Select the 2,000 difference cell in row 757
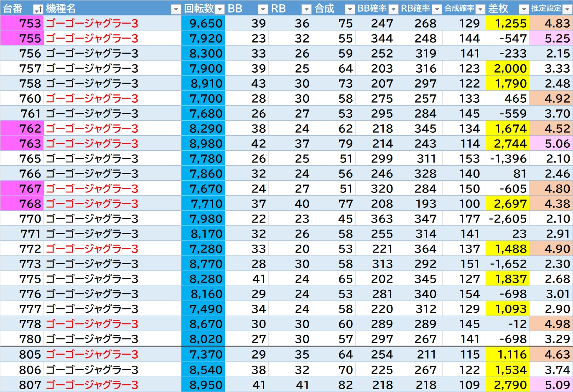Image resolution: width=573 pixels, height=392 pixels. tap(508, 68)
